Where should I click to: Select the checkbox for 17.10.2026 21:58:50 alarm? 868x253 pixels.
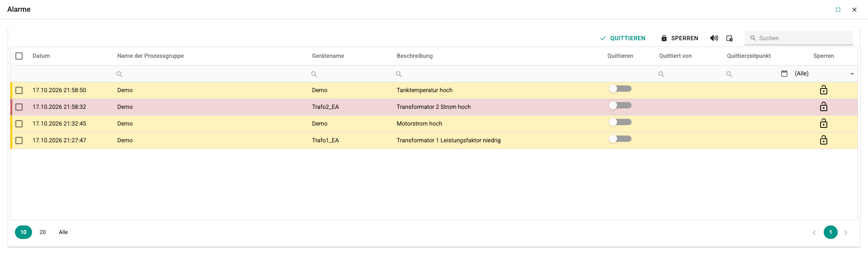(19, 90)
